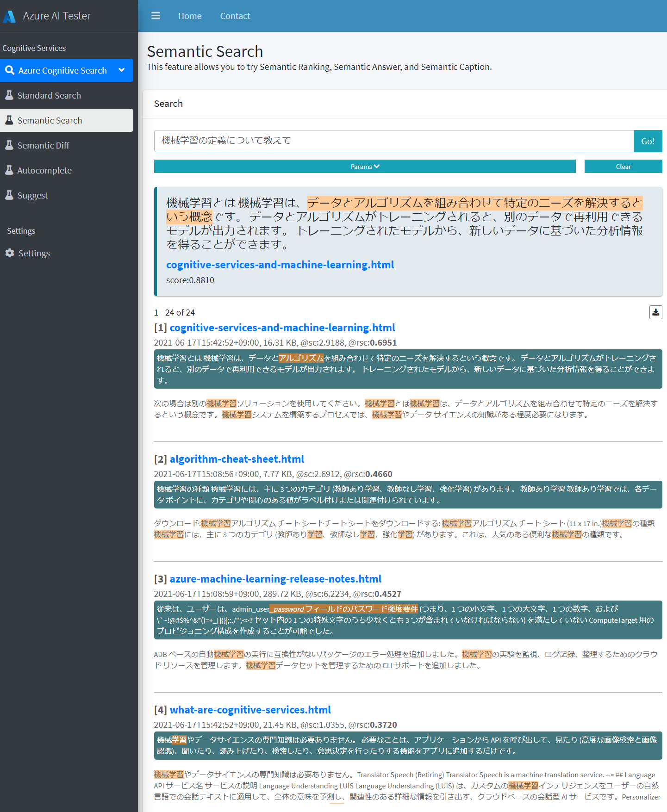Click the Azure logo icon in the header
The height and width of the screenshot is (812, 667).
[x=9, y=16]
